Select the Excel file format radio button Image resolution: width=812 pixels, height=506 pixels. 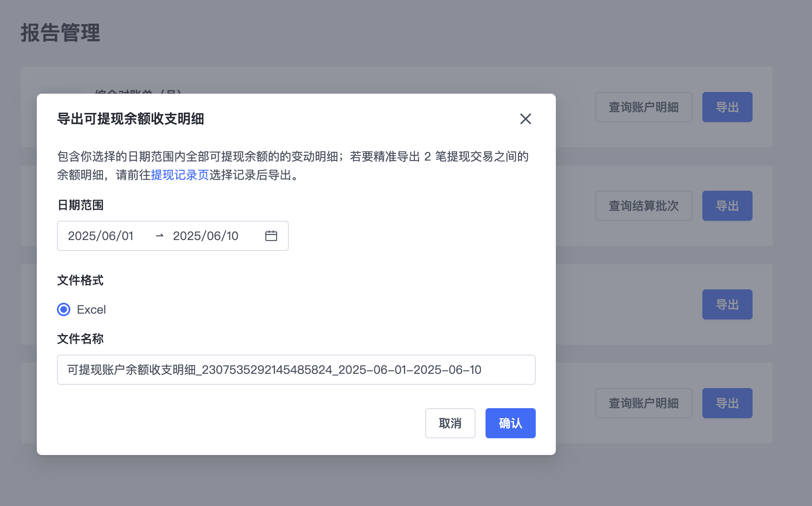[x=64, y=309]
